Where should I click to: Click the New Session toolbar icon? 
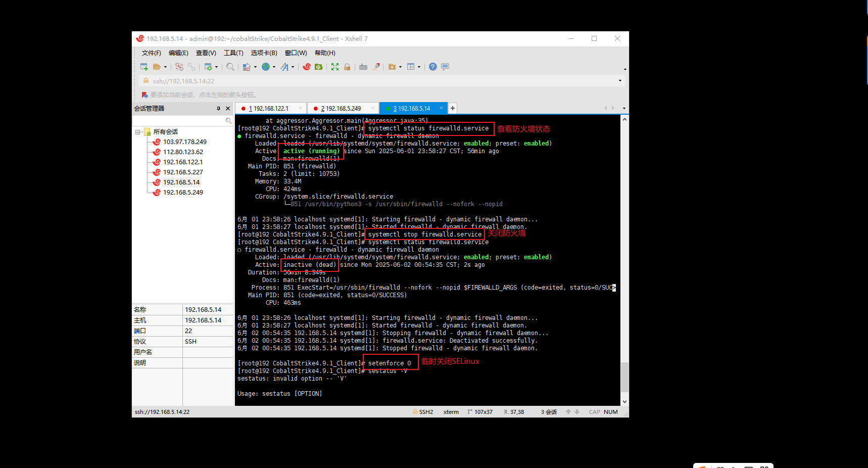144,67
